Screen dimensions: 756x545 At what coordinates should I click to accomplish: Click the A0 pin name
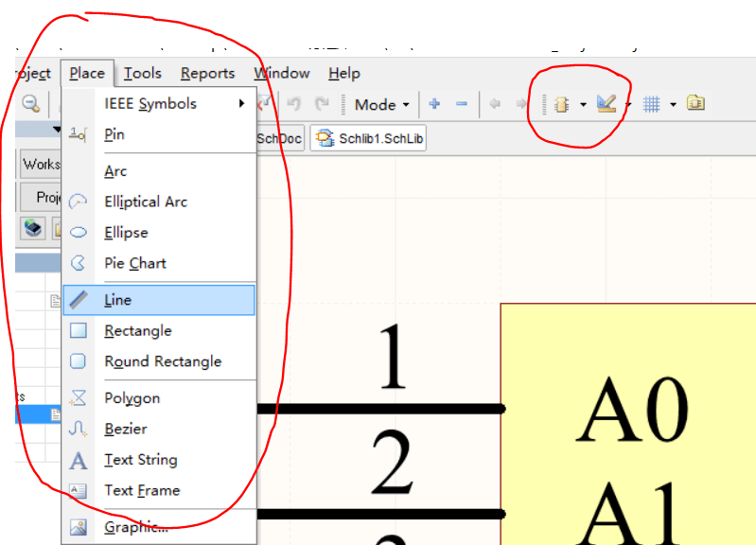(x=632, y=409)
